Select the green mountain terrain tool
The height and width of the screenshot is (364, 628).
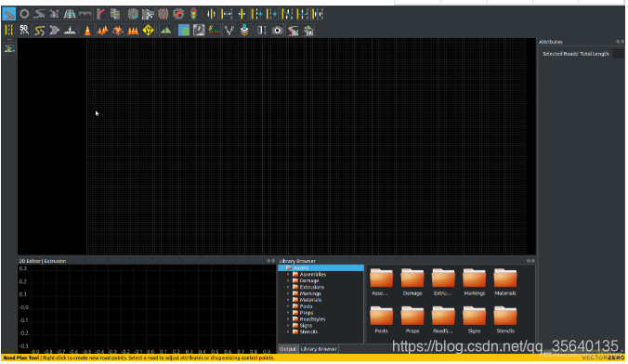coord(165,30)
